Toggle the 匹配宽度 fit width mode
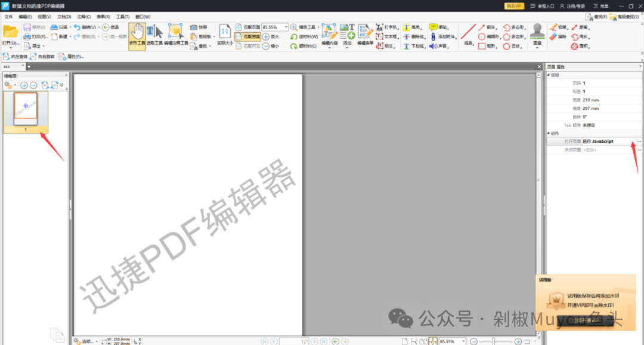Screen dimensions: 644x345 pyautogui.click(x=248, y=36)
